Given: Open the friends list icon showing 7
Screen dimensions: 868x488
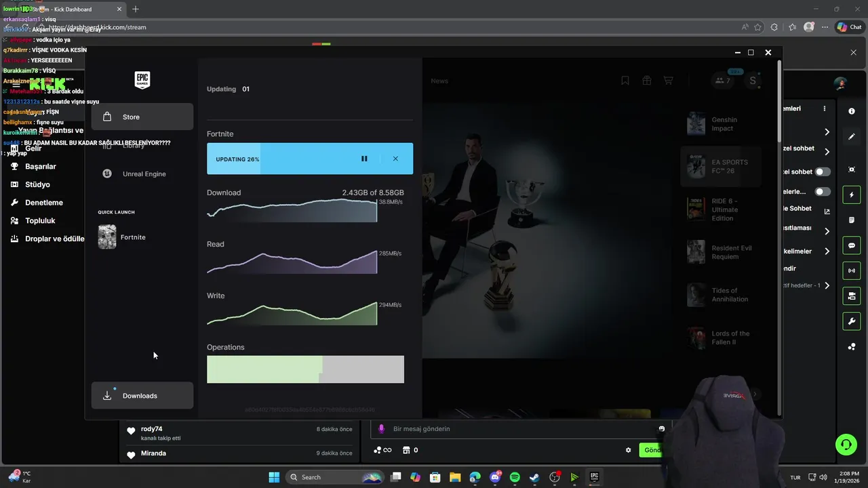Looking at the screenshot, I should tap(723, 81).
